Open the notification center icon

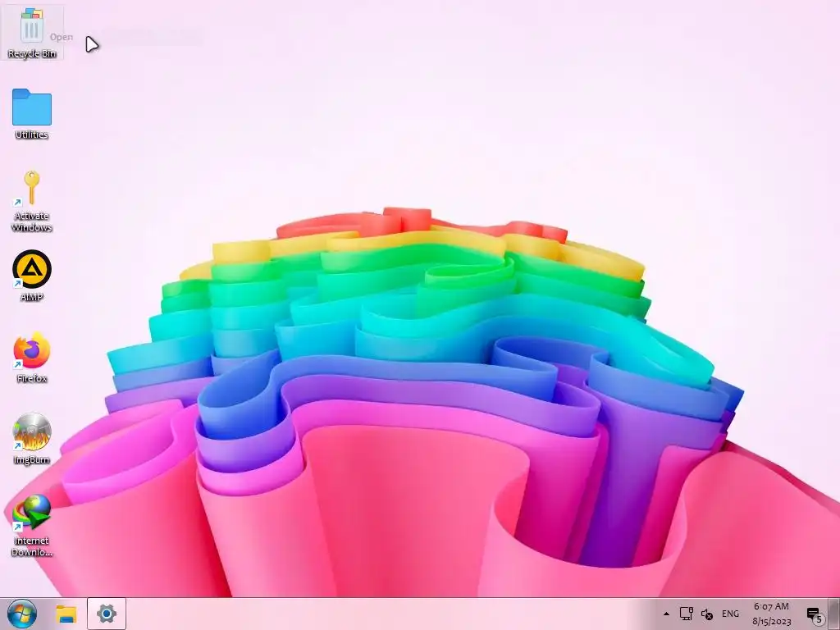tap(815, 614)
